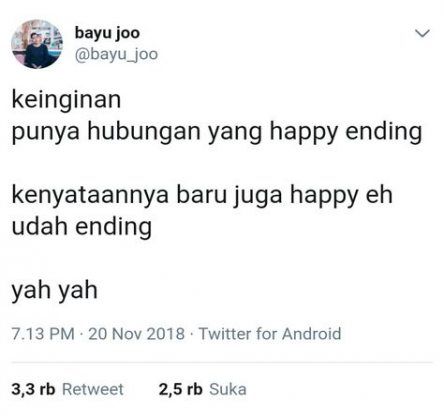Click the divider above retweet stats
444x416 pixels.
click(x=222, y=362)
